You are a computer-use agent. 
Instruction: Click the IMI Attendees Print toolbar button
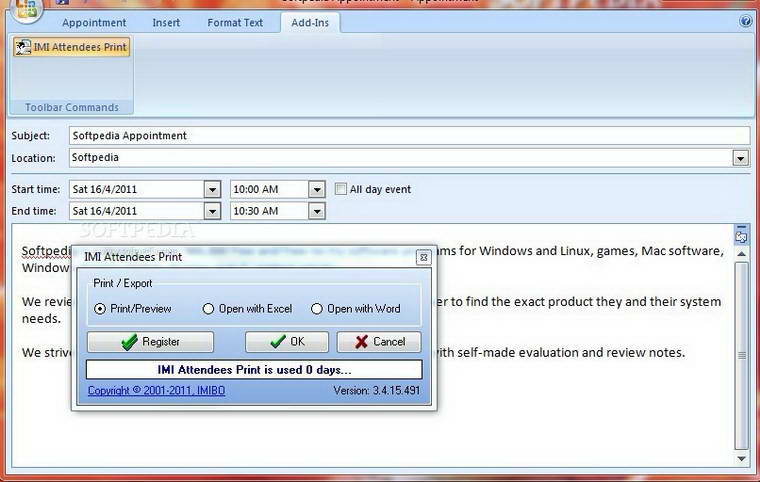pyautogui.click(x=72, y=47)
